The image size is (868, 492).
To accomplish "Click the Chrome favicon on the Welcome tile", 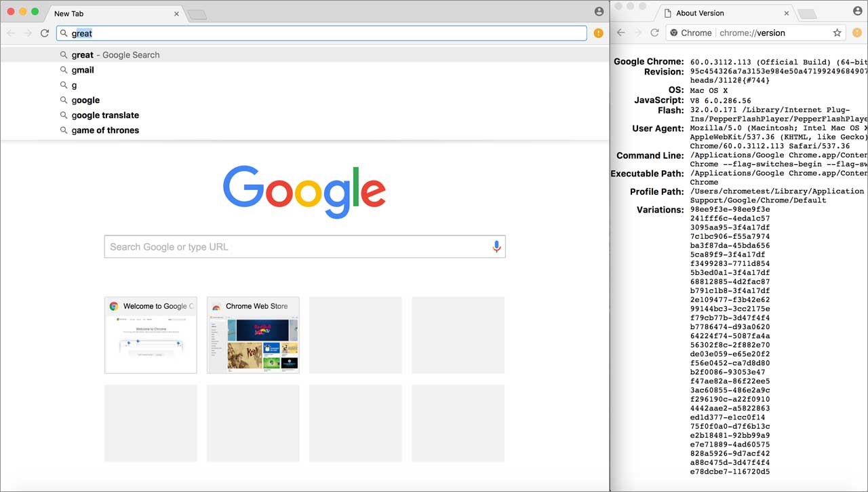I will pyautogui.click(x=114, y=306).
